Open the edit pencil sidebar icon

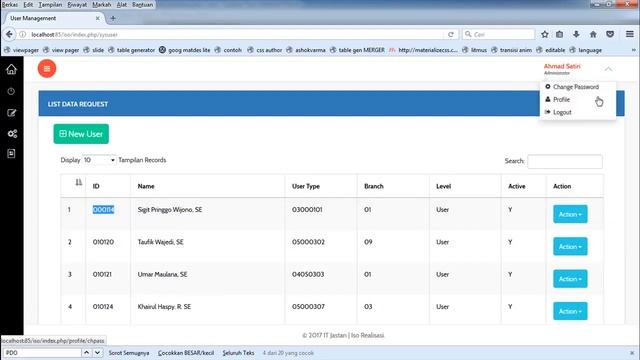click(11, 113)
